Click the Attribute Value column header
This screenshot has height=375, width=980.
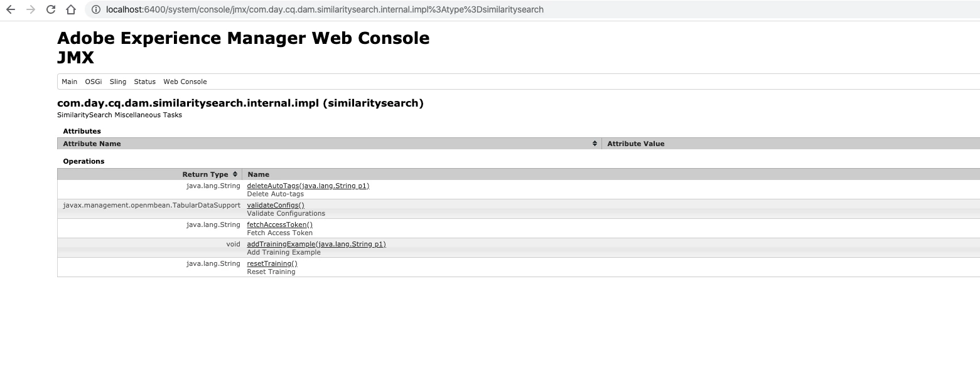pyautogui.click(x=791, y=144)
